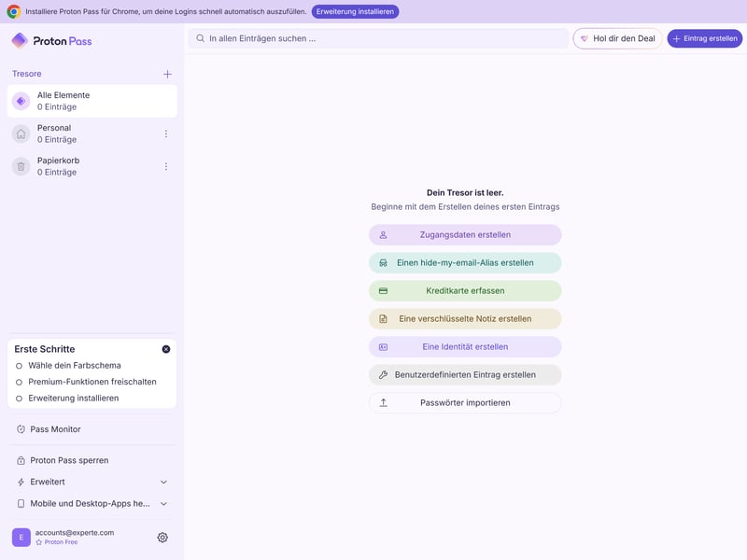The image size is (747, 560).
Task: Click Zugangsdaten erstellen
Action: pyautogui.click(x=465, y=235)
